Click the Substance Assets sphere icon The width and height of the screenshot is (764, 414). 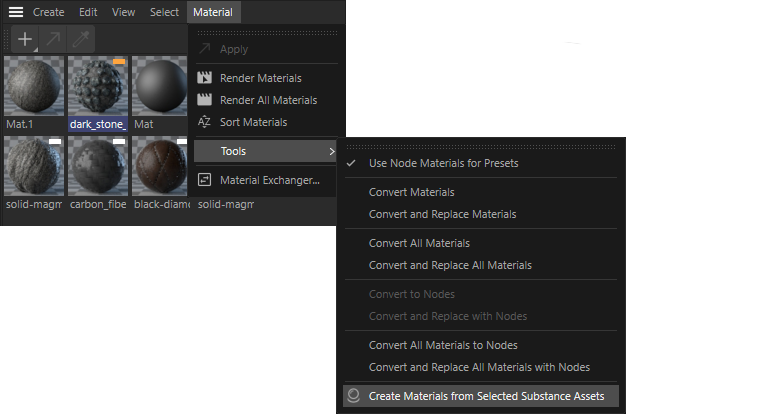pos(352,396)
